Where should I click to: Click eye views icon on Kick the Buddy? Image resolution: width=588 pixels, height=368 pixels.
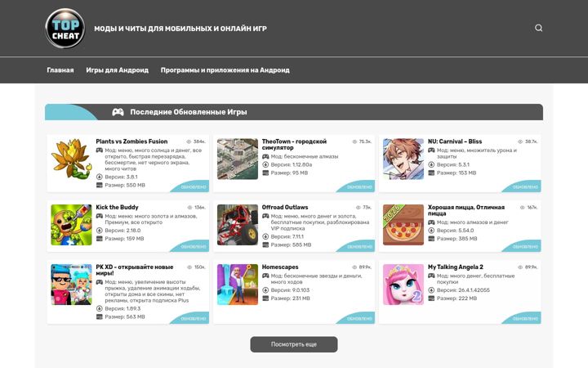pyautogui.click(x=189, y=207)
